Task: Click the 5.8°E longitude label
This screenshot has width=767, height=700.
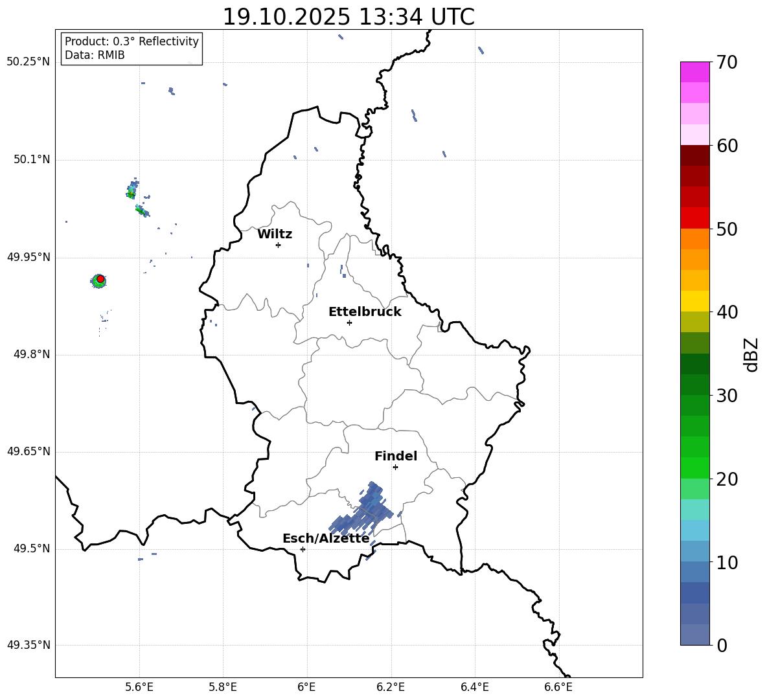Action: click(x=223, y=687)
